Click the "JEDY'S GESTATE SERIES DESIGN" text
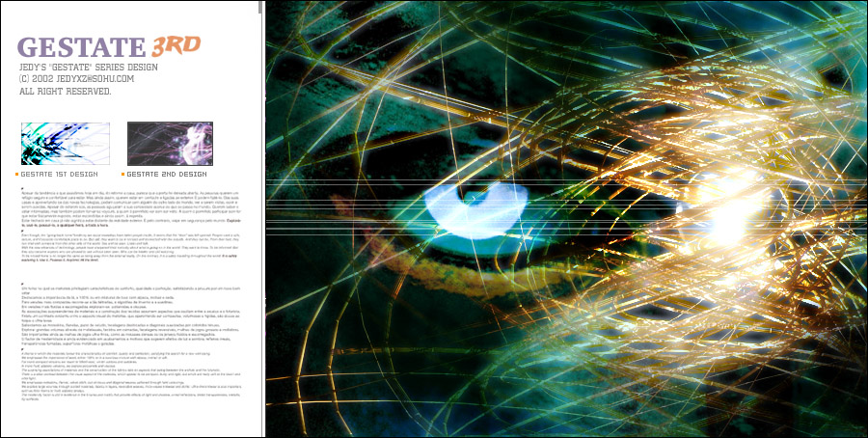Viewport: 868px width, 438px height. [x=89, y=67]
